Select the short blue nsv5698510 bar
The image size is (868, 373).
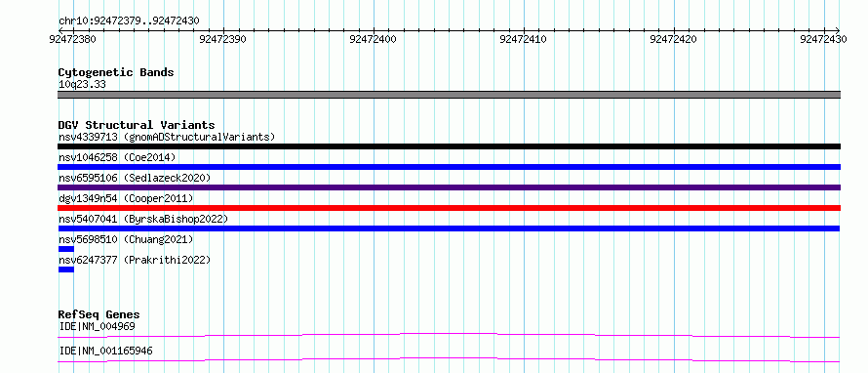(x=66, y=249)
